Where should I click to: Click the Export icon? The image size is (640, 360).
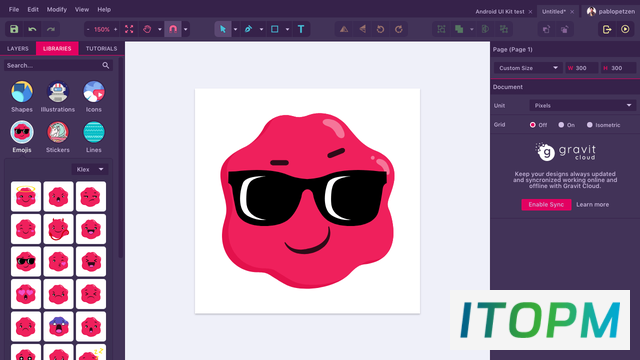pos(607,29)
